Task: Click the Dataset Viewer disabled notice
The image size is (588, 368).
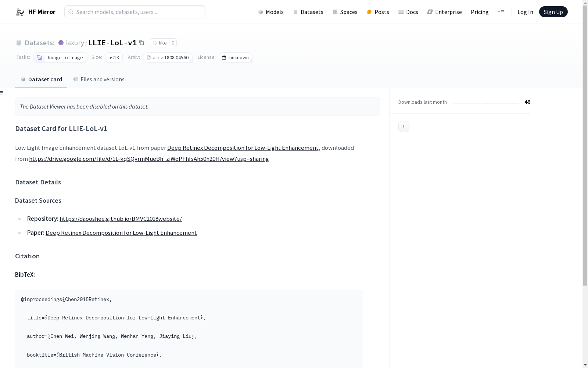Action: pos(198,106)
